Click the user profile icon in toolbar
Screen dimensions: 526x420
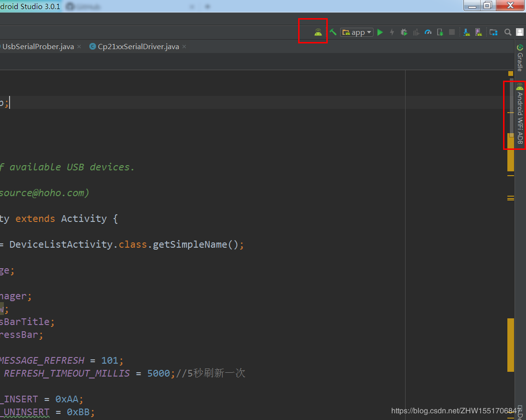pos(520,32)
